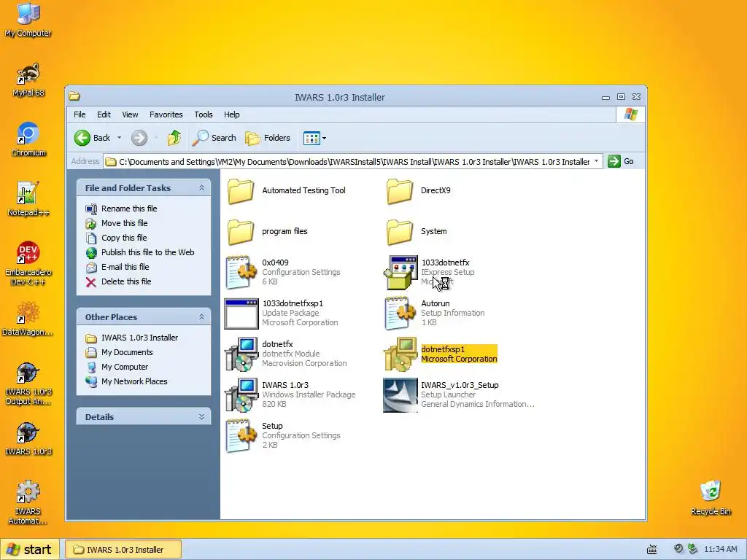Select the program files folder icon

pyautogui.click(x=241, y=232)
